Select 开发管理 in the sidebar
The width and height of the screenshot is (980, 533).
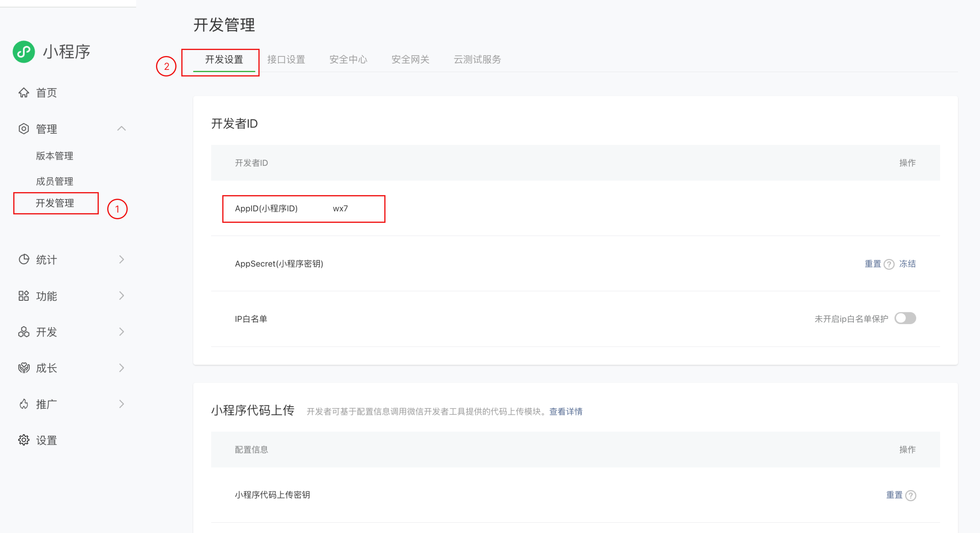point(55,203)
